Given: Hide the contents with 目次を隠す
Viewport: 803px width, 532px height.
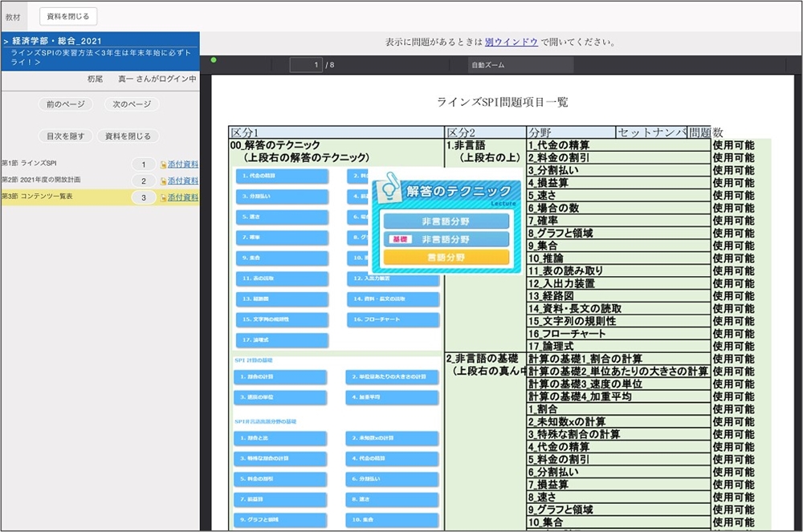Looking at the screenshot, I should (x=66, y=136).
